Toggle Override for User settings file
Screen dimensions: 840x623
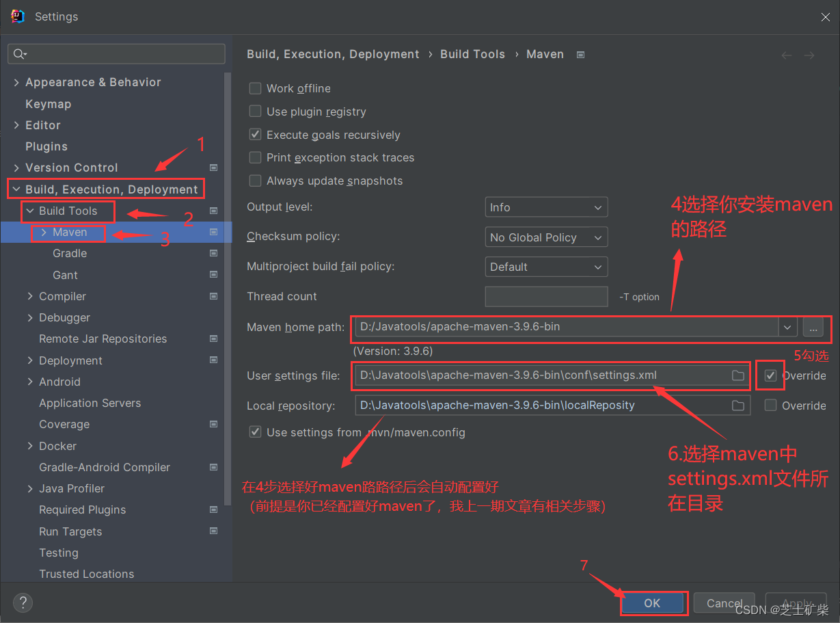tap(771, 375)
